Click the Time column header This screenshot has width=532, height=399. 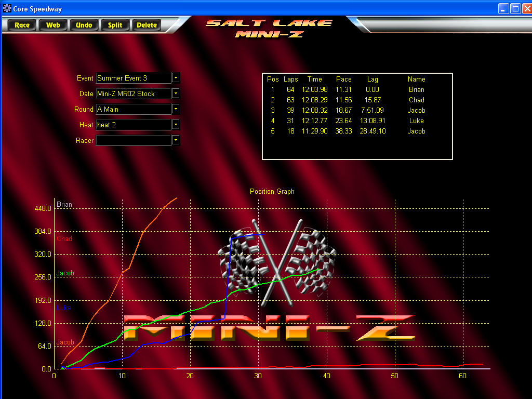[314, 79]
